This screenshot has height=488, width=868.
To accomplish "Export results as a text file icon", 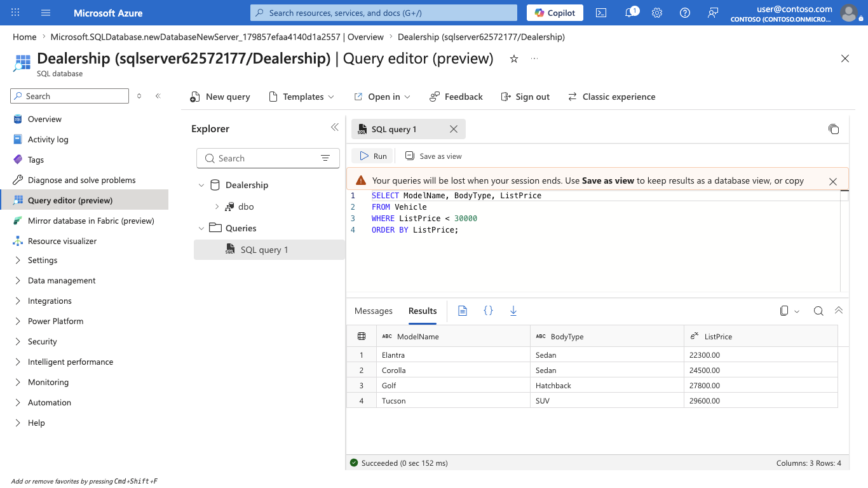I will pyautogui.click(x=463, y=311).
